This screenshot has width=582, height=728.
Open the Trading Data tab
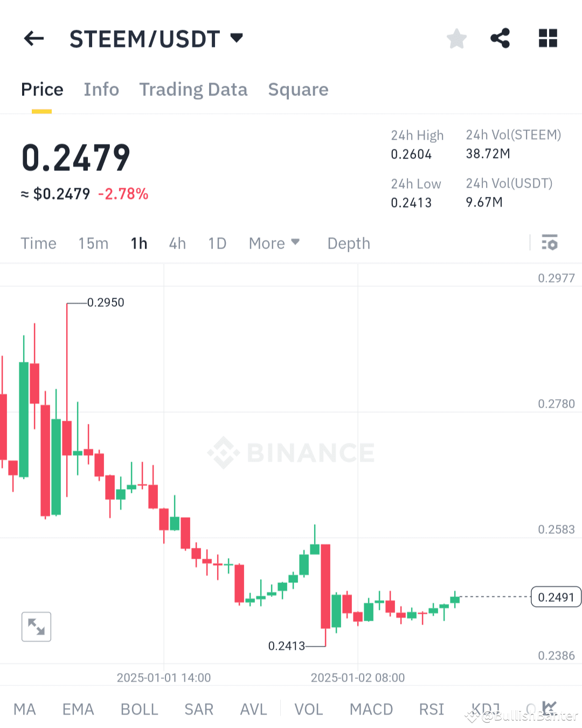193,90
